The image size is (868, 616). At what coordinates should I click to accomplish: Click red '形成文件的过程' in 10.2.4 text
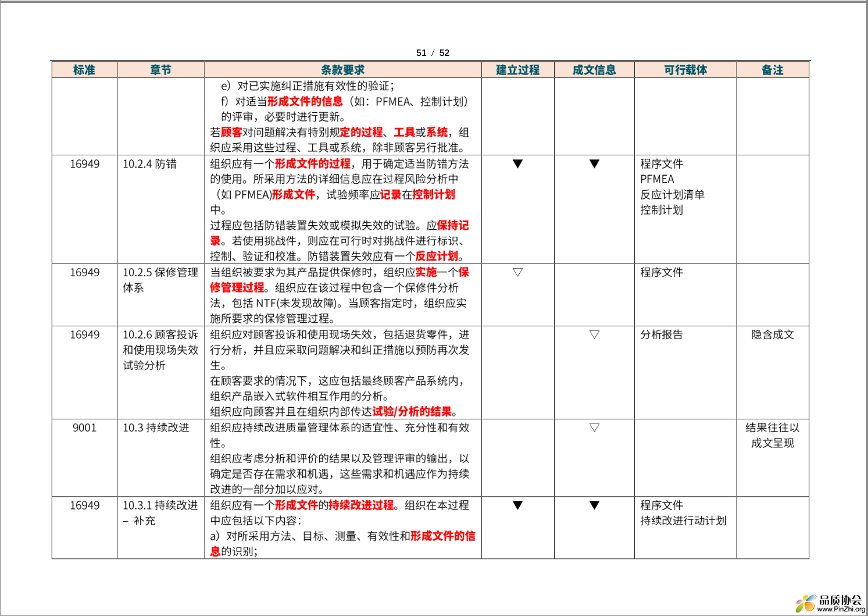click(313, 164)
